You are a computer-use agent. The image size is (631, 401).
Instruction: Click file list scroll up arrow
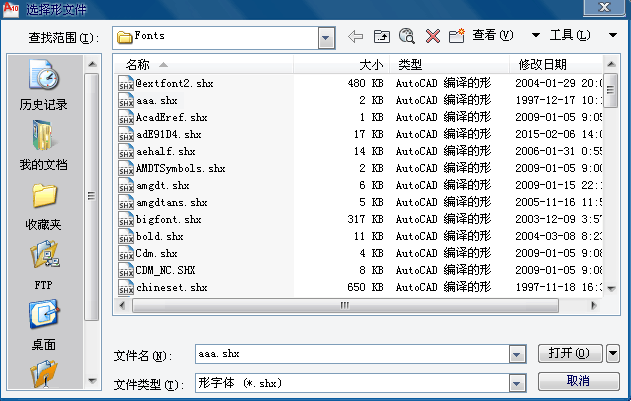[611, 64]
